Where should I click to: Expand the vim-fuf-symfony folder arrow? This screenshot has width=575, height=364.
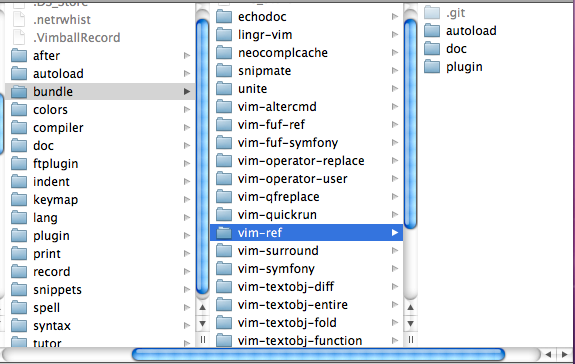(395, 143)
